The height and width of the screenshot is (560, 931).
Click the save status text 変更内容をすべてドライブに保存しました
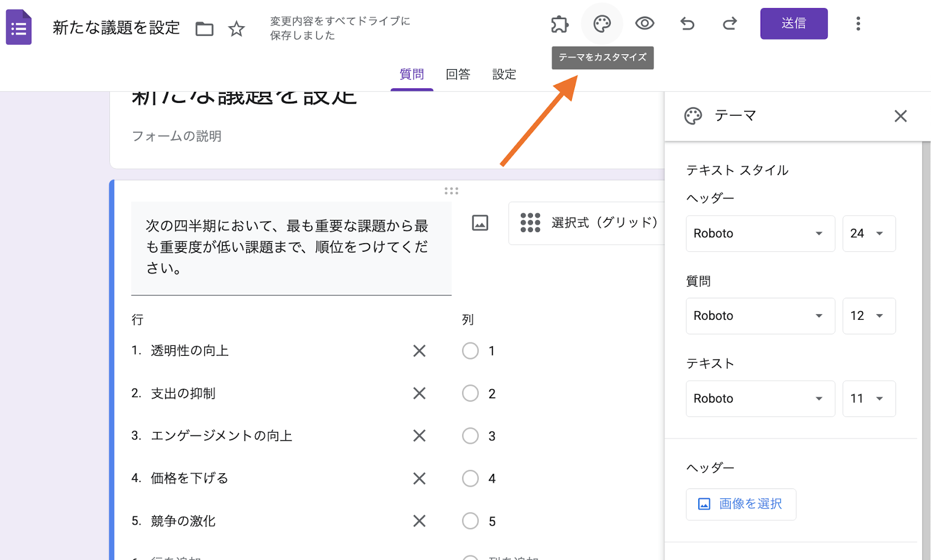340,28
